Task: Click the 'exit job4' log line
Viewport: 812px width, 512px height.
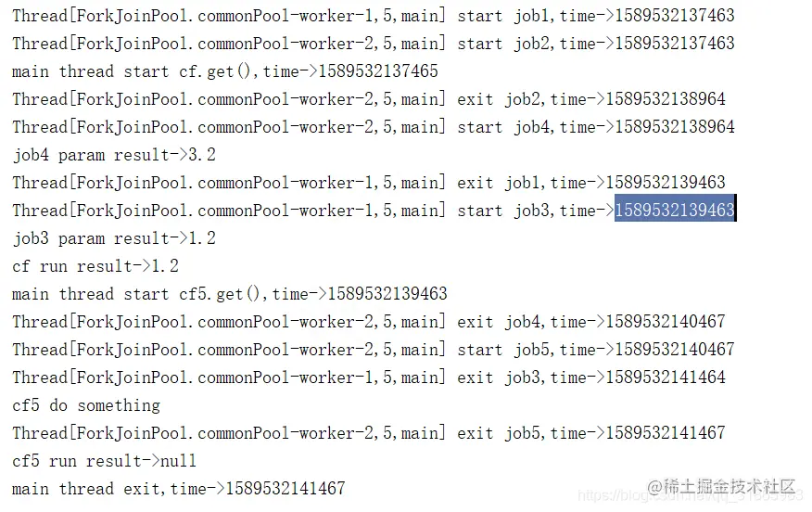Action: 369,321
